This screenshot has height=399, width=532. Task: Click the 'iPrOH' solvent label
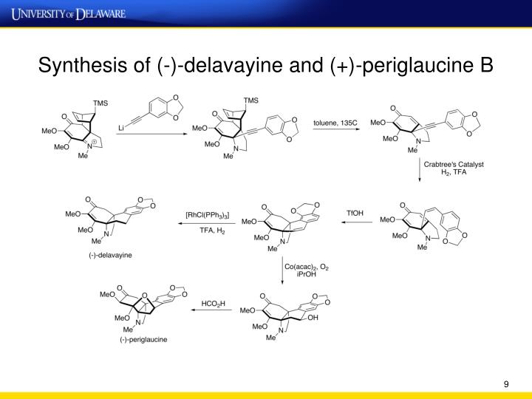(x=307, y=274)
